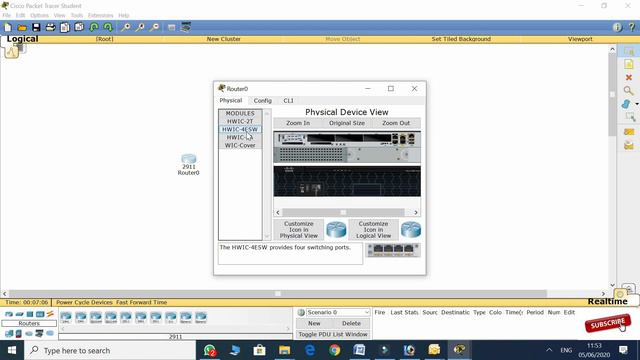Viewport: 640px width, 360px height.
Task: Print using the printer toolbar icon
Action: (50, 27)
